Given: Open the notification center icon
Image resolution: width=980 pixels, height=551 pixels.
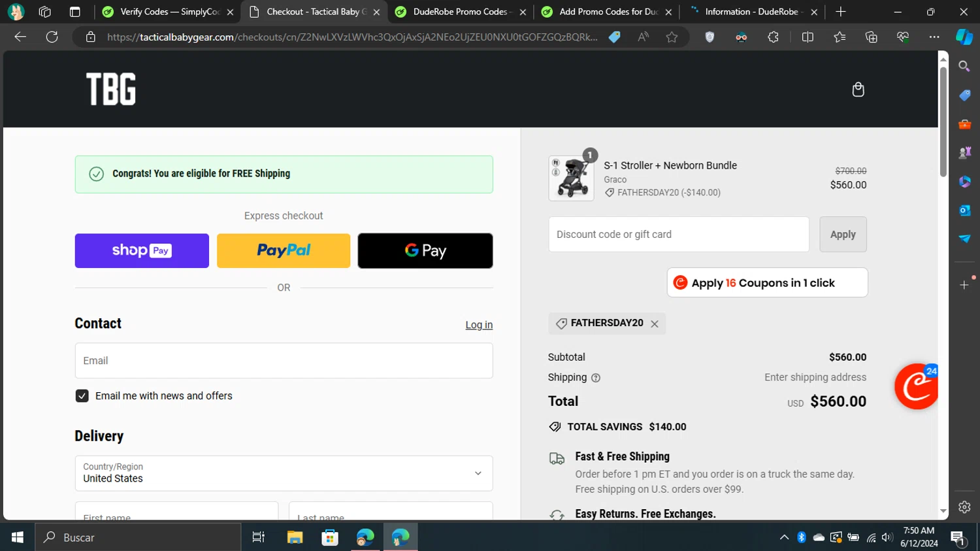Looking at the screenshot, I should (958, 537).
